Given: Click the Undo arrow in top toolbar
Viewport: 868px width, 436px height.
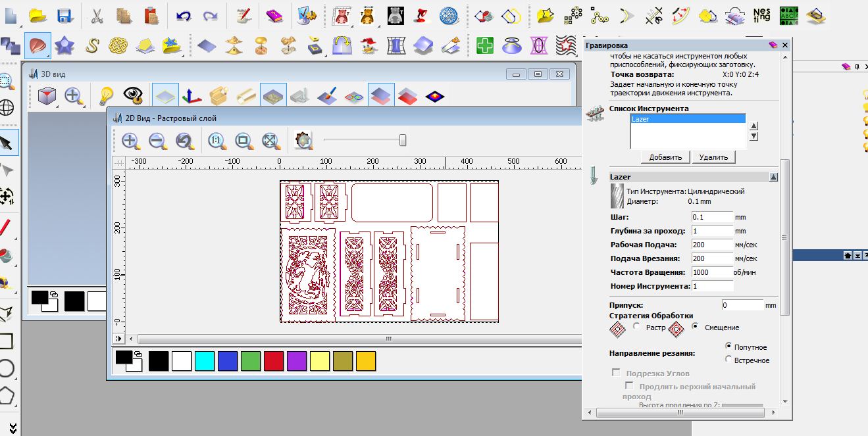Looking at the screenshot, I should pyautogui.click(x=183, y=14).
